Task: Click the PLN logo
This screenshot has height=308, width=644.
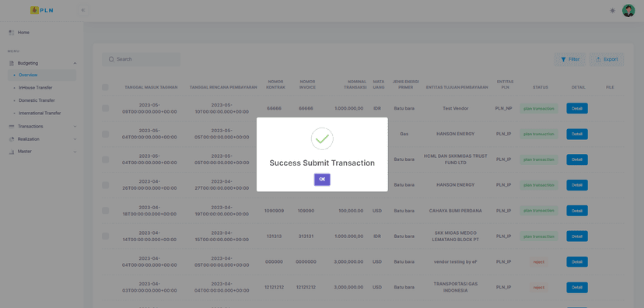Action: [x=41, y=10]
